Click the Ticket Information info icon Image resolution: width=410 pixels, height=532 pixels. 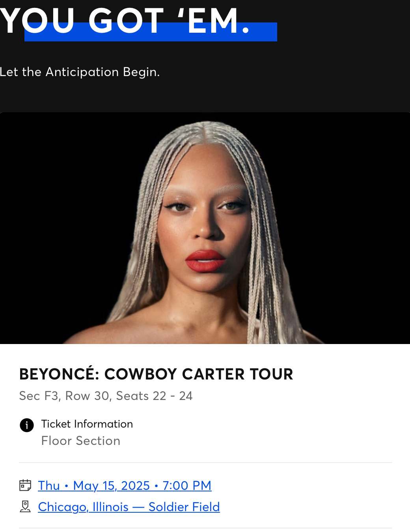(27, 425)
